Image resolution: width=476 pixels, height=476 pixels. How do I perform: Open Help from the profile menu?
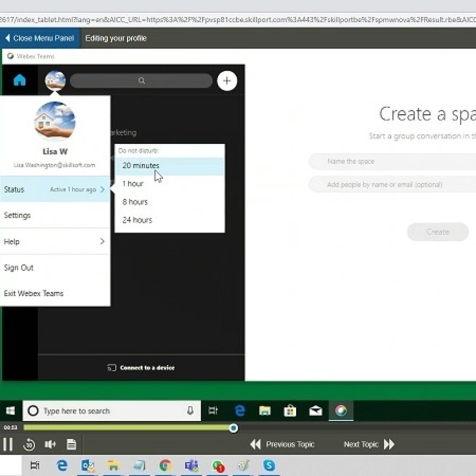[x=55, y=242]
